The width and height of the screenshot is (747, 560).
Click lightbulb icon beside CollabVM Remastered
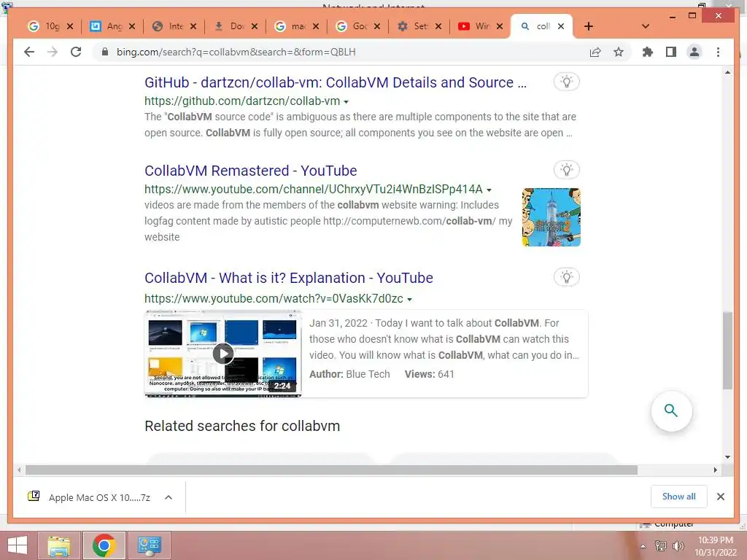click(566, 170)
